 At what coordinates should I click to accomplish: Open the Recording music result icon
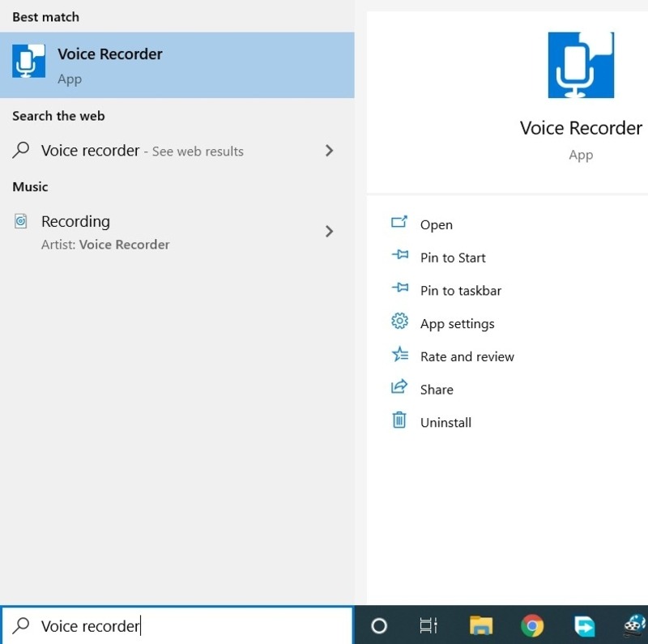[20, 221]
